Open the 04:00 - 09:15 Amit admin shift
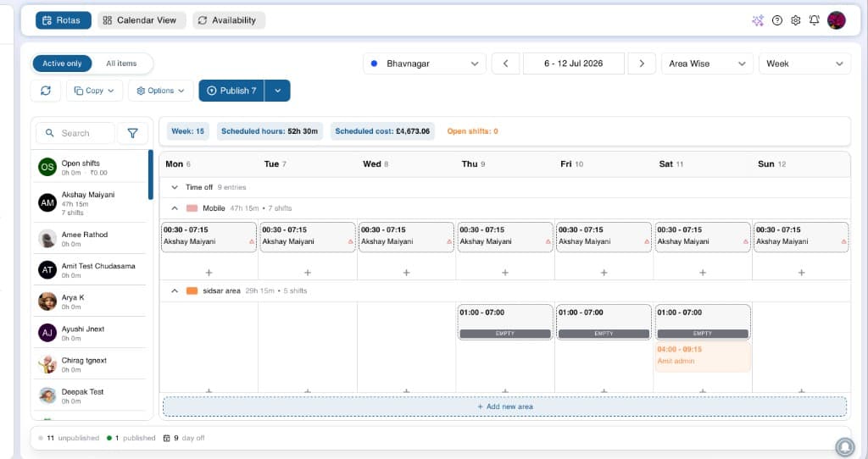The height and width of the screenshot is (459, 868). pos(703,357)
